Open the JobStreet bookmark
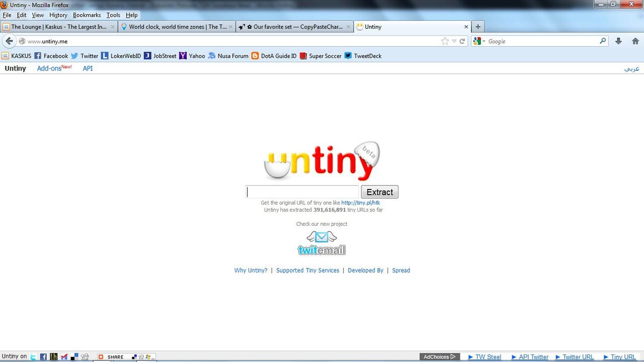 tap(160, 56)
